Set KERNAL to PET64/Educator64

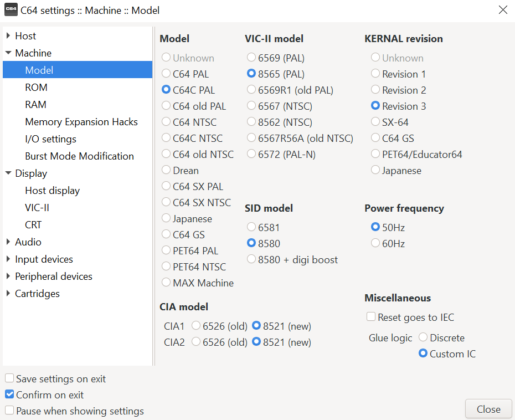click(416, 154)
